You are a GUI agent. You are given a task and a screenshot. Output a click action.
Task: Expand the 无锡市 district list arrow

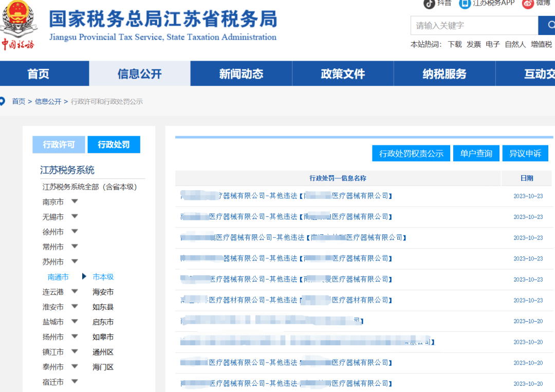[x=75, y=217]
